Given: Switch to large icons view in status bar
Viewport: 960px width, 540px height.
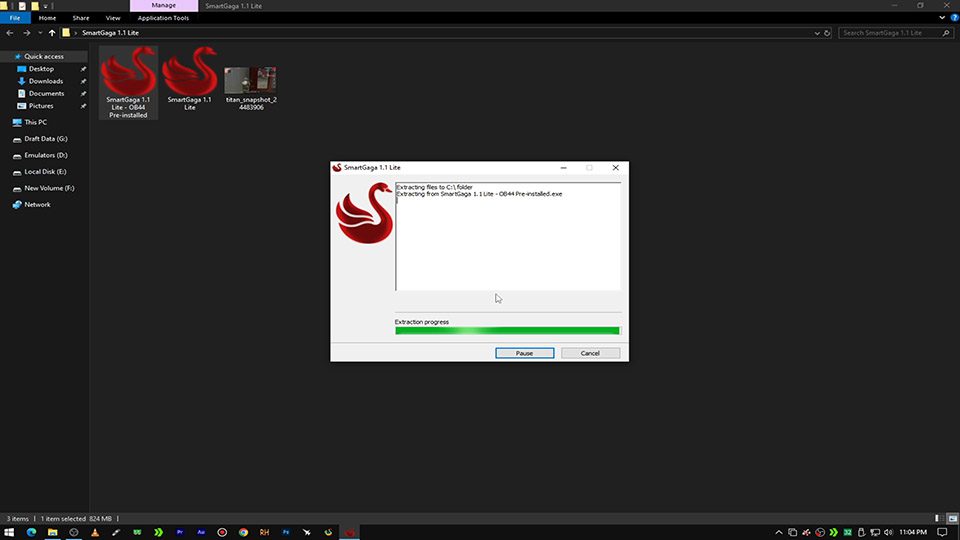Looking at the screenshot, I should point(953,519).
